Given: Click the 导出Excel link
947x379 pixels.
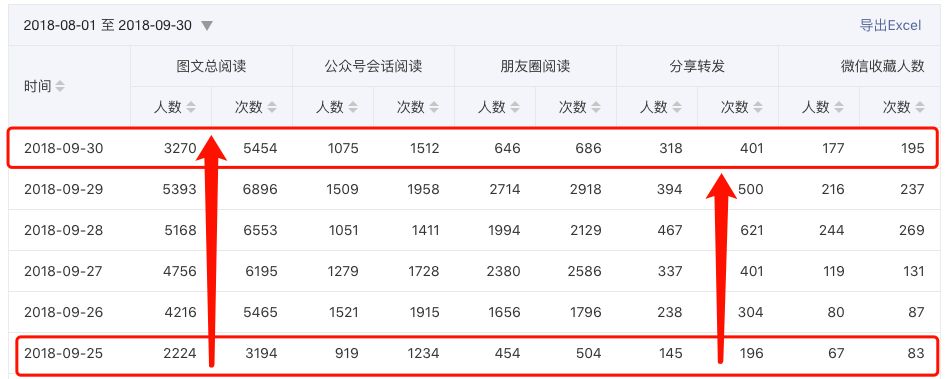Looking at the screenshot, I should tap(890, 25).
